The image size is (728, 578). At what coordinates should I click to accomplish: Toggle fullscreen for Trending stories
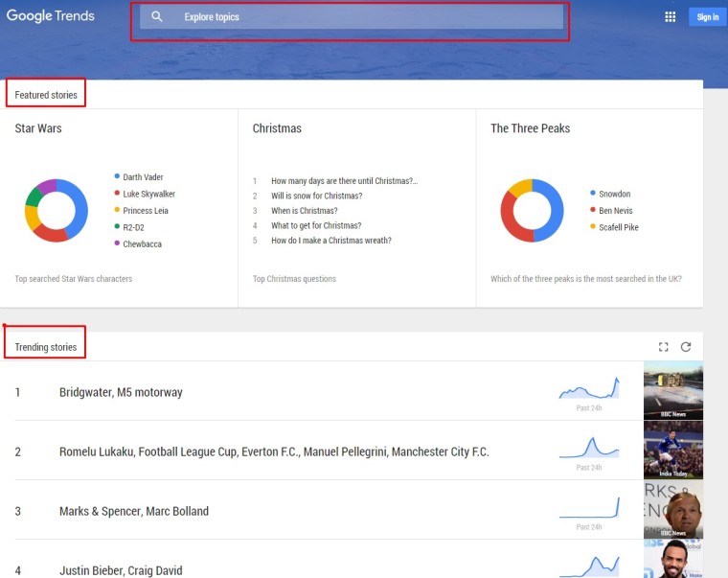pyautogui.click(x=663, y=347)
